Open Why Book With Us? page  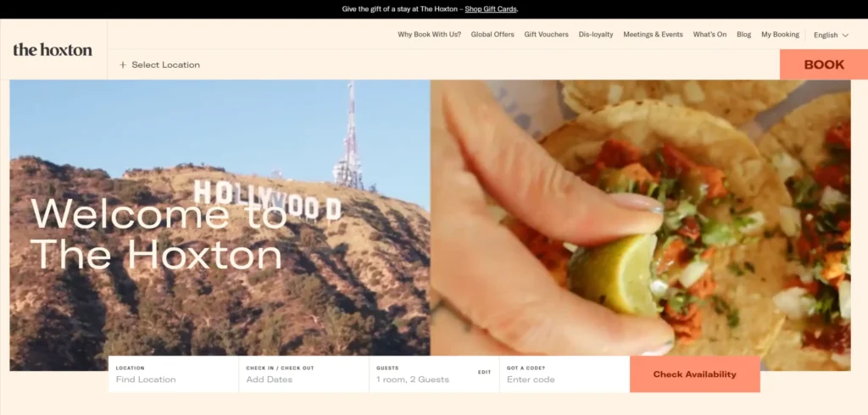[x=429, y=35]
